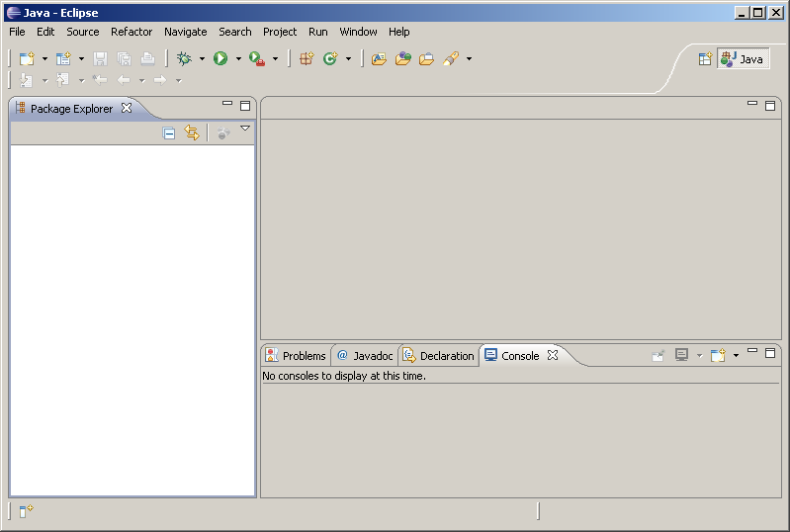
Task: Open the Search dropdown arrow
Action: pos(469,59)
